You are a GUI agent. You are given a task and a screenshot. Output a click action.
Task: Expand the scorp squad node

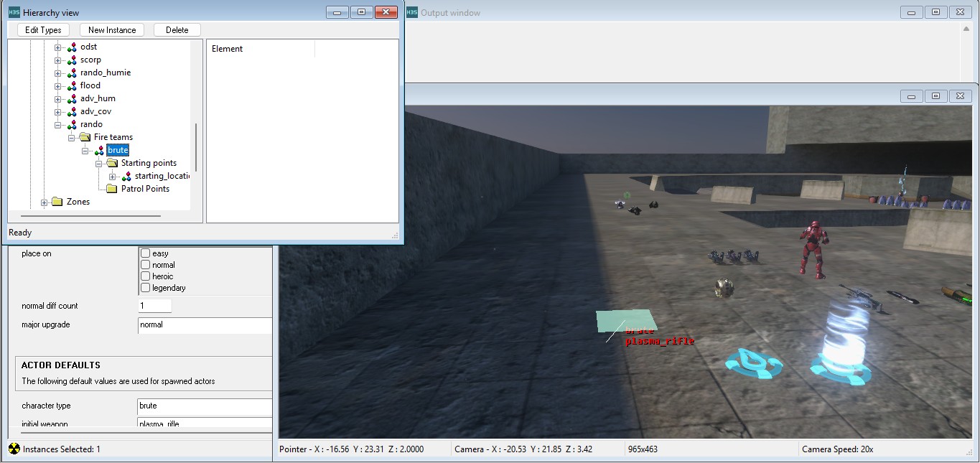[x=58, y=60]
